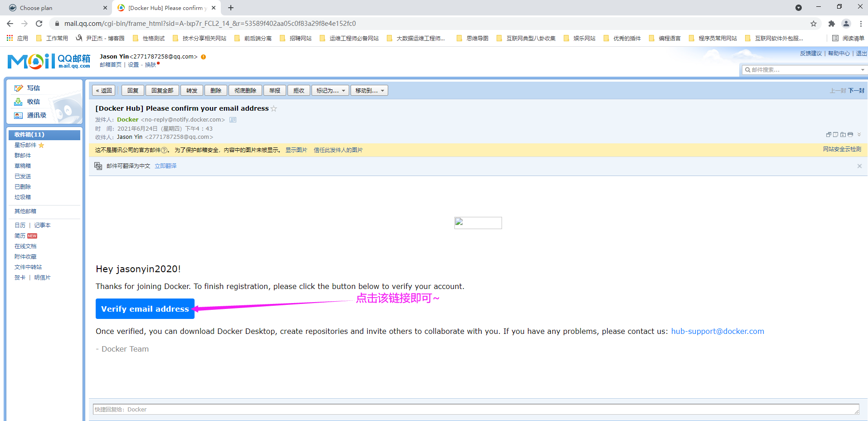The width and height of the screenshot is (868, 421).
Task: Open sender contact card icon
Action: coord(233,120)
